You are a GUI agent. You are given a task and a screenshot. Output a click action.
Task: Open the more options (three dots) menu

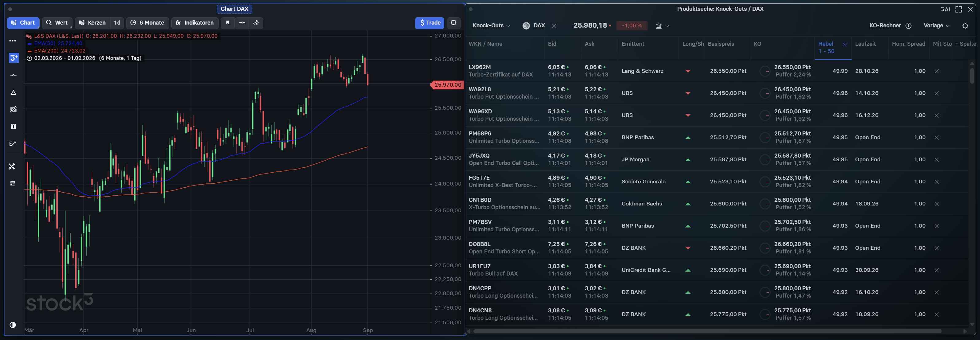[x=13, y=41]
